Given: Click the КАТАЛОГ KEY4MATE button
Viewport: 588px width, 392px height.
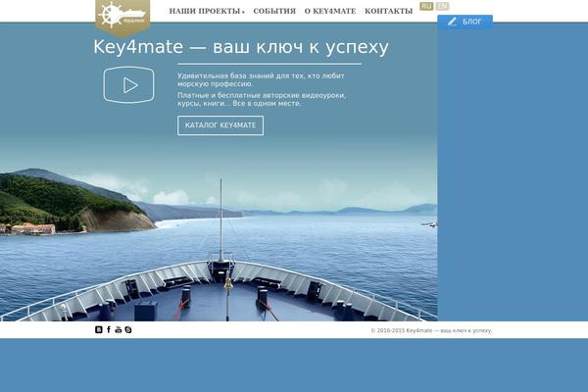Looking at the screenshot, I should [220, 125].
